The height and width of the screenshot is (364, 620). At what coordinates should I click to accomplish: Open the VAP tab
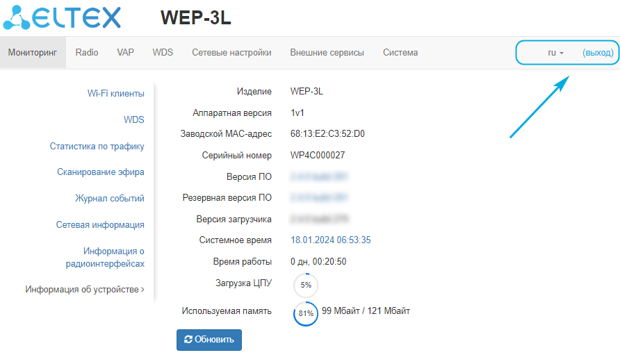point(125,53)
